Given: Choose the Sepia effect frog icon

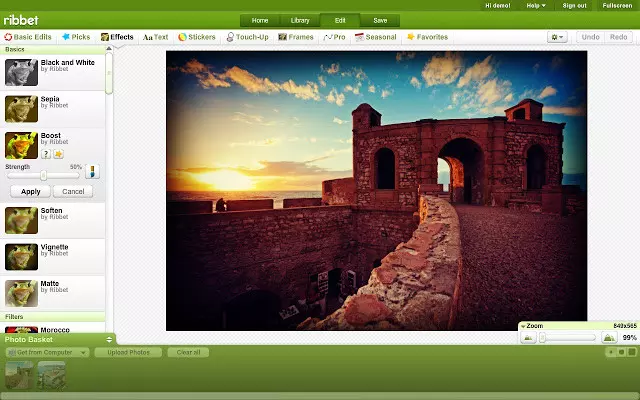Looking at the screenshot, I should pos(21,108).
